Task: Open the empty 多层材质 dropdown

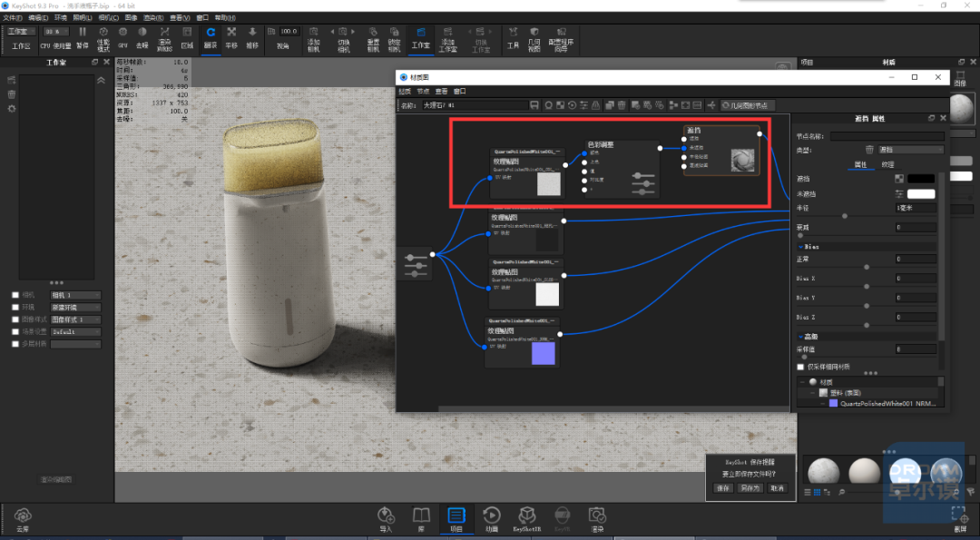Action: 75,344
